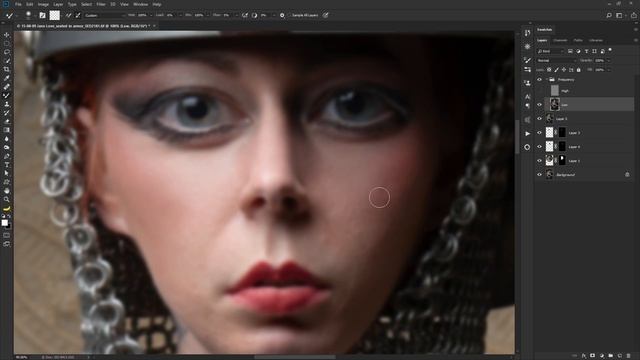640x360 pixels.
Task: Select the Zoom tool
Action: pos(7,199)
